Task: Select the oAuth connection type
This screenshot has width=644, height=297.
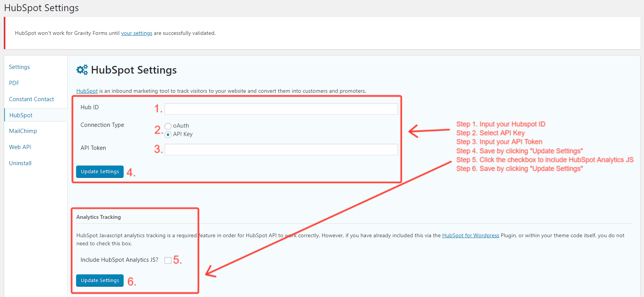Action: 168,126
